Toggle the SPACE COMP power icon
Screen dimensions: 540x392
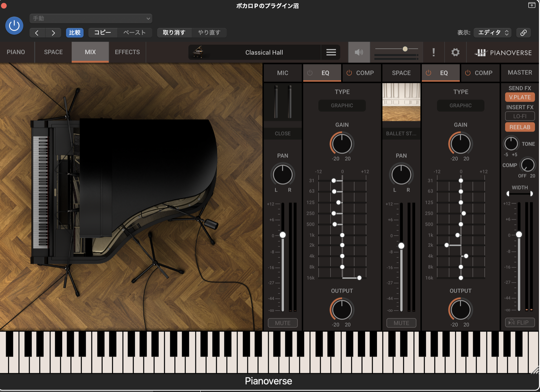pyautogui.click(x=468, y=73)
